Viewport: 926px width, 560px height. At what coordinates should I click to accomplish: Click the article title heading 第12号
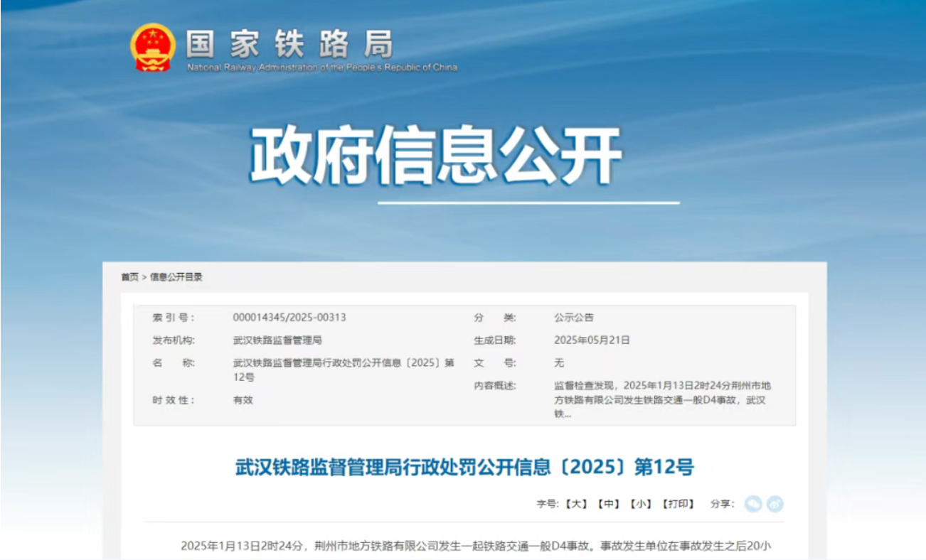click(464, 467)
